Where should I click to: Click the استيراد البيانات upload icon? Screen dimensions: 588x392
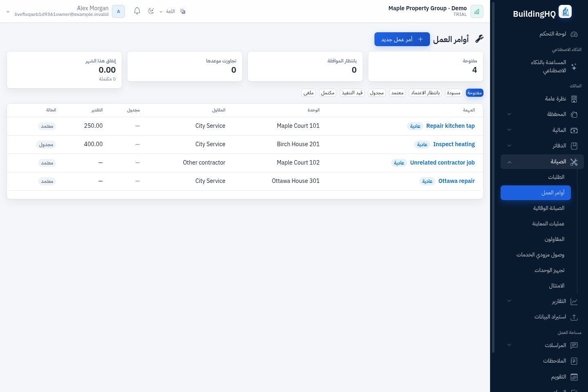[x=574, y=317]
